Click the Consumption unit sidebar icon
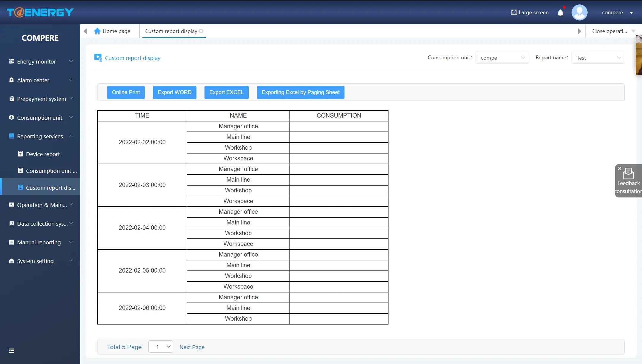Screen dimensions: 642x364 point(11,117)
